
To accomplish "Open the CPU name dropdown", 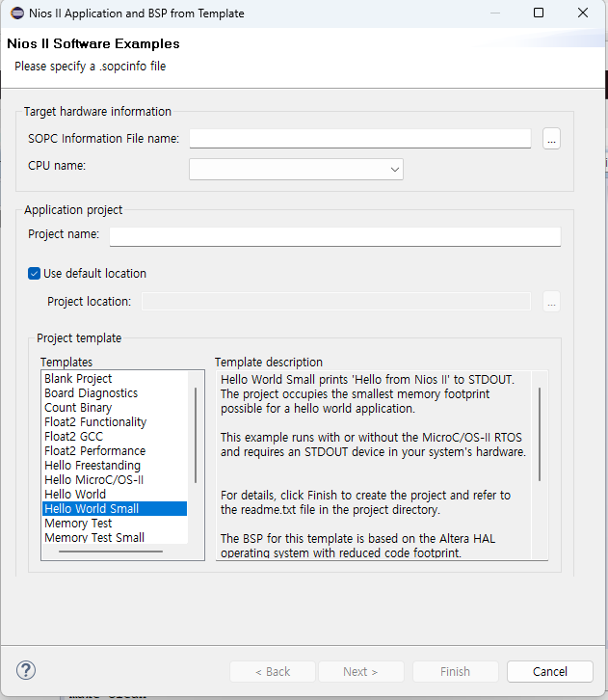I will 296,169.
